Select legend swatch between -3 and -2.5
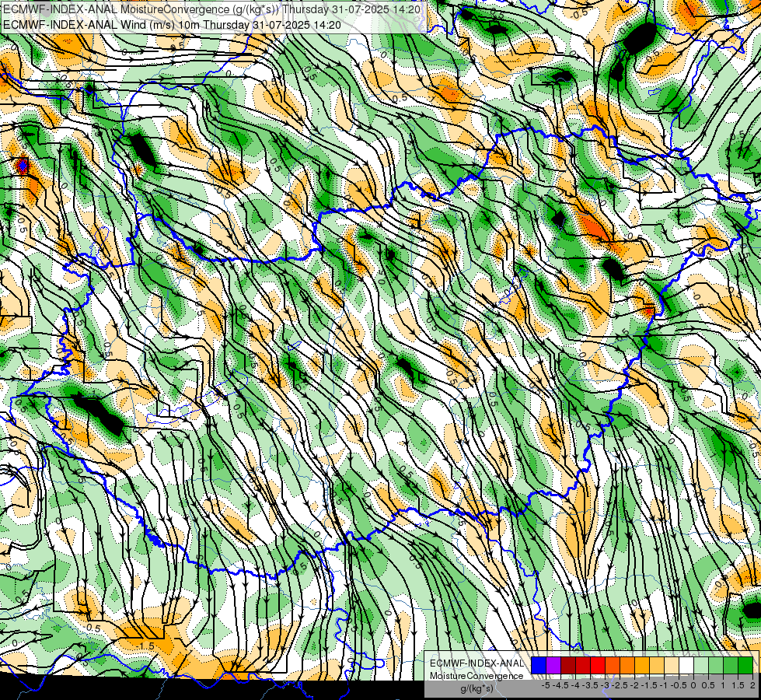761x700 pixels. 613,665
